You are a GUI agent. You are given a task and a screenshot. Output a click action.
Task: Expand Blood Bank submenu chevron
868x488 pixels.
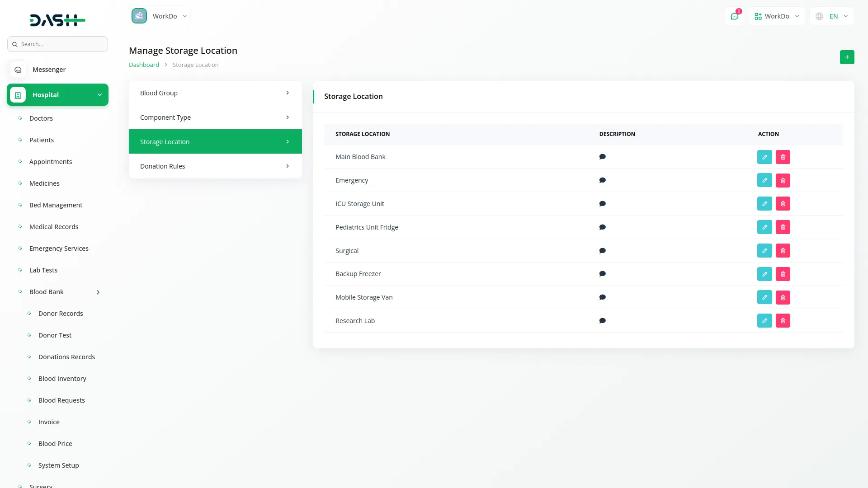click(98, 292)
